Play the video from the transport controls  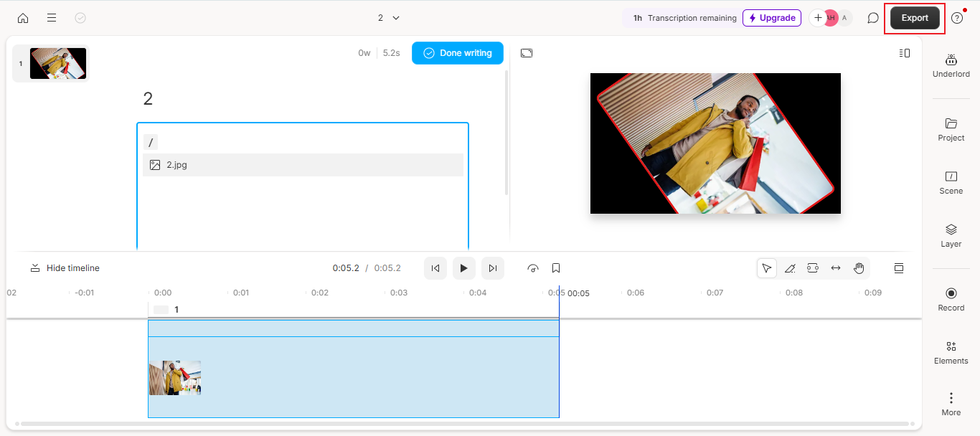[x=463, y=267]
